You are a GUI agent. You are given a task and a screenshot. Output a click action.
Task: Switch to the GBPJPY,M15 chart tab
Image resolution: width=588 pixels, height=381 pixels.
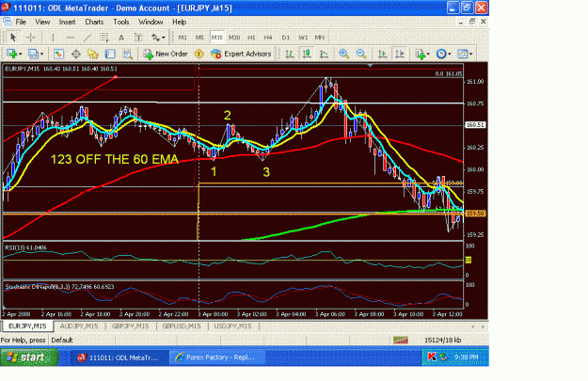tap(130, 325)
